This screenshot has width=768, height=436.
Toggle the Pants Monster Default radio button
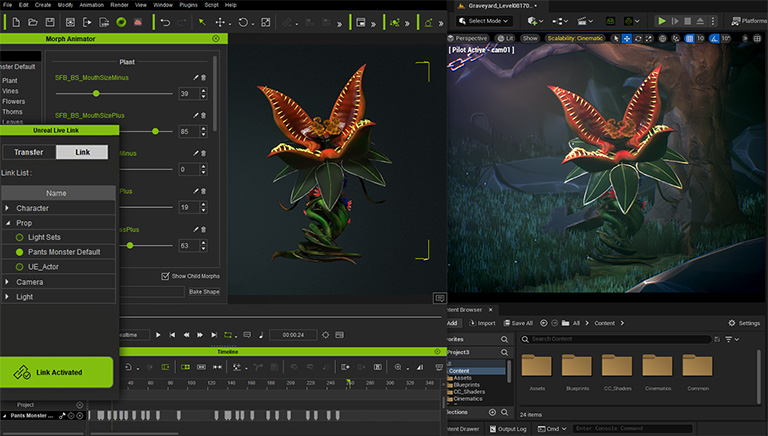pyautogui.click(x=19, y=252)
